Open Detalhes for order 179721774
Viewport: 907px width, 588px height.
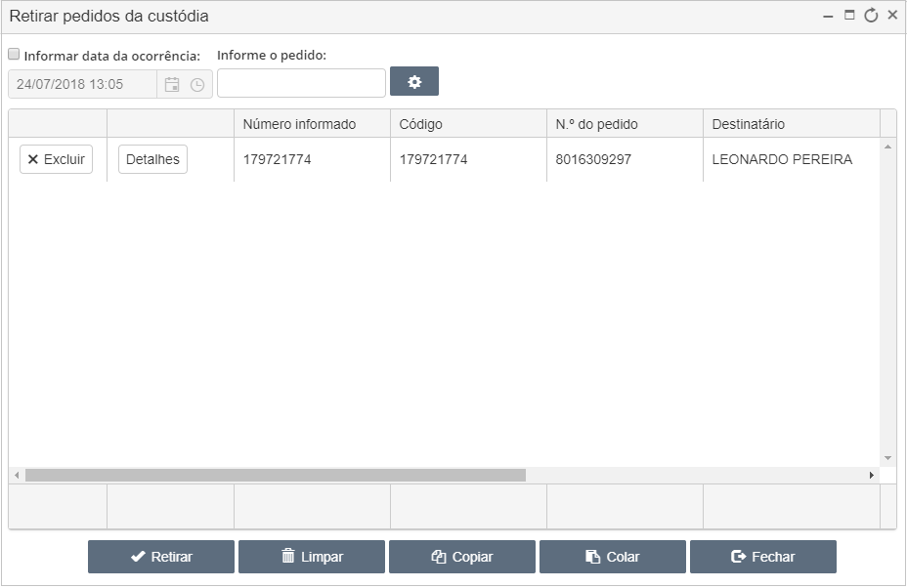coord(152,159)
